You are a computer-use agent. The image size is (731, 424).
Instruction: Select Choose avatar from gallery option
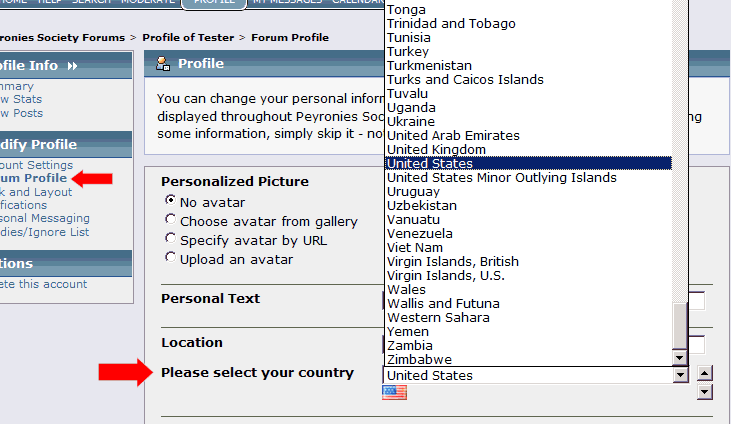pos(171,220)
